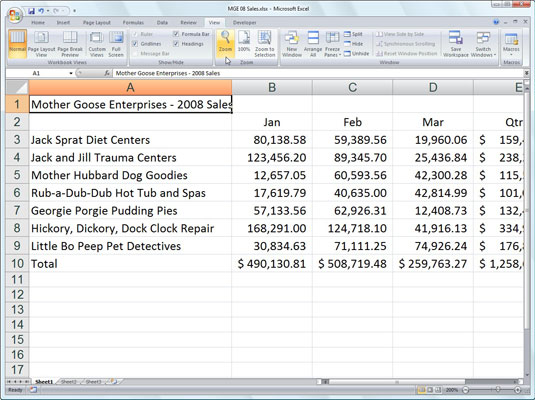Open the Office Button menu
The width and height of the screenshot is (535, 400).
click(15, 15)
